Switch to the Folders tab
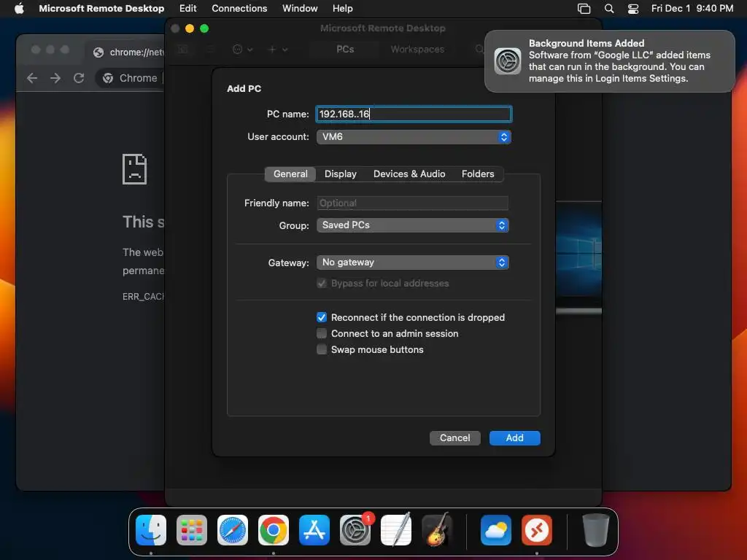This screenshot has height=560, width=747. (x=478, y=174)
